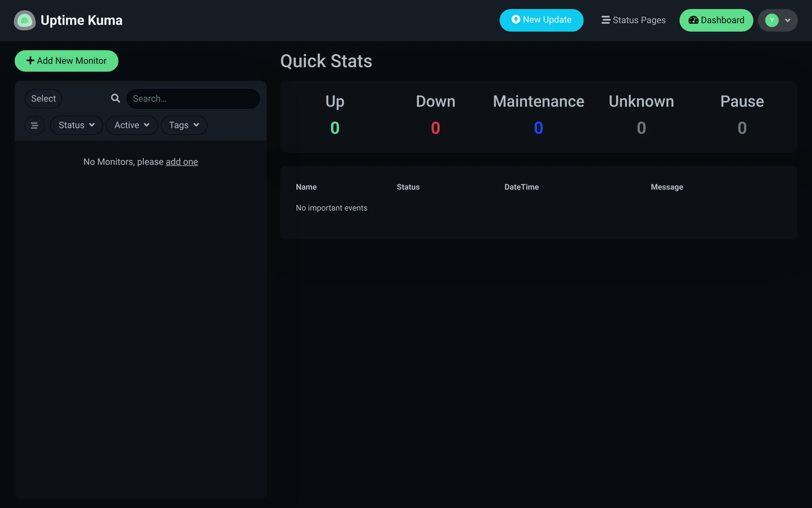
Task: Go to the Dashboard tab
Action: point(716,20)
